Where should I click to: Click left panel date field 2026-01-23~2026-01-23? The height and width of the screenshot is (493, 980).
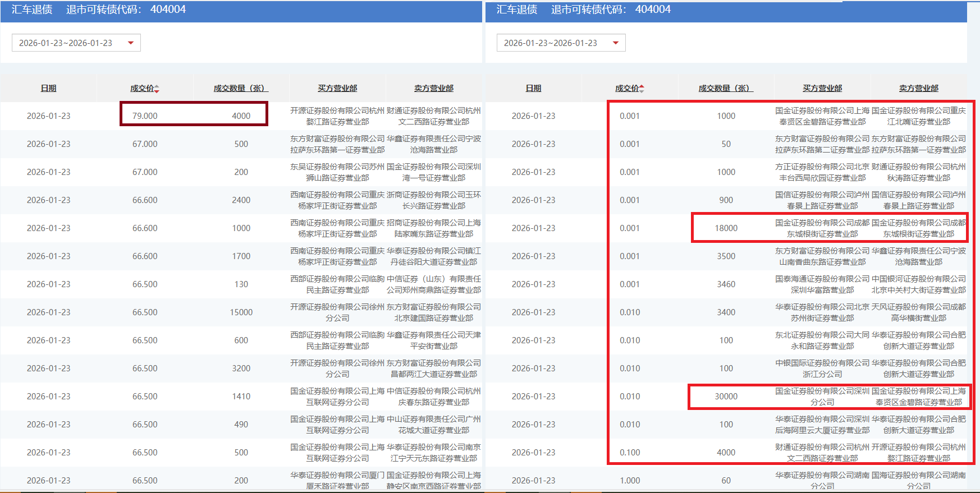tap(76, 43)
